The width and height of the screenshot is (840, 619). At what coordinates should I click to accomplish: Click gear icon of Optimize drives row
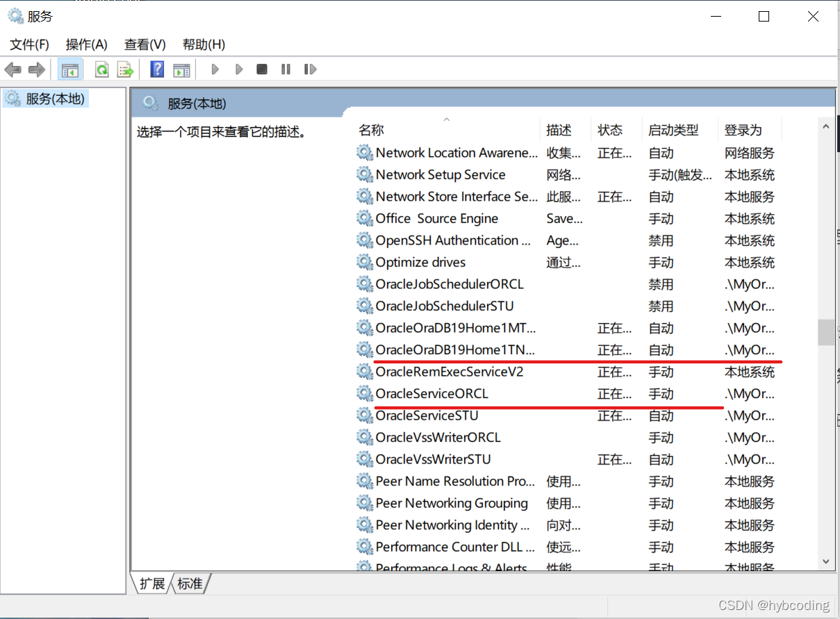(x=365, y=262)
